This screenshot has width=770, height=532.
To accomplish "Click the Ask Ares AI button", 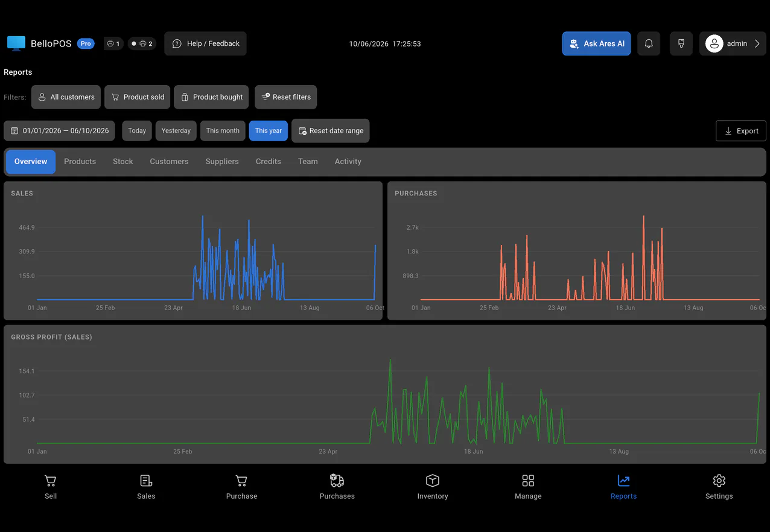I will tap(596, 43).
